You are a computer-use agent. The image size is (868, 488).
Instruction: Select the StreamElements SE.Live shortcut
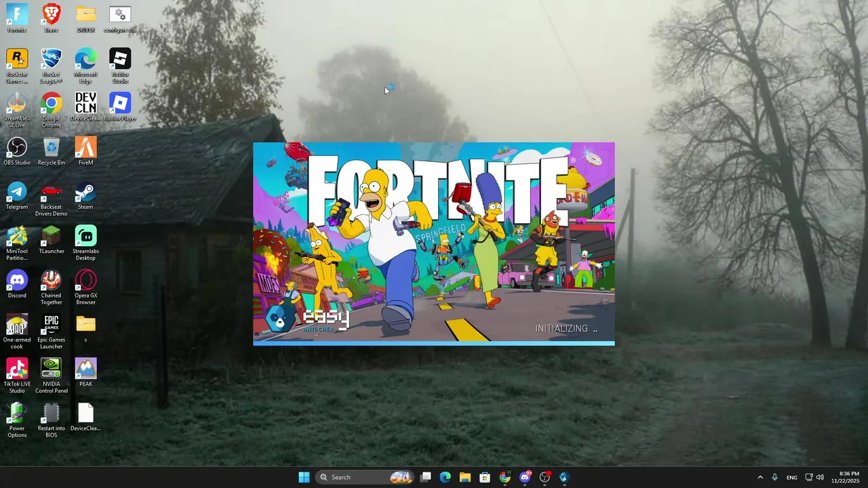point(17,110)
